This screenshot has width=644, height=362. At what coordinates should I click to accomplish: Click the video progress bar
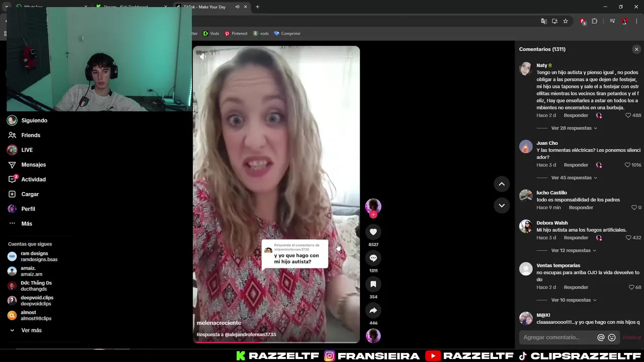(x=276, y=342)
